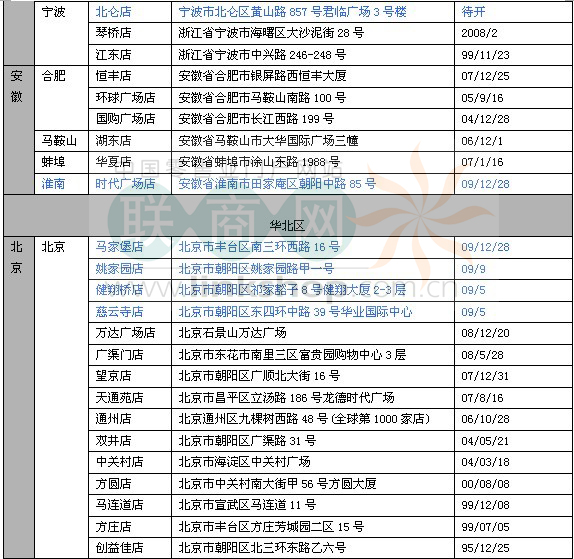Select the 华北区 section header
This screenshot has height=559, width=574.
coord(287,226)
